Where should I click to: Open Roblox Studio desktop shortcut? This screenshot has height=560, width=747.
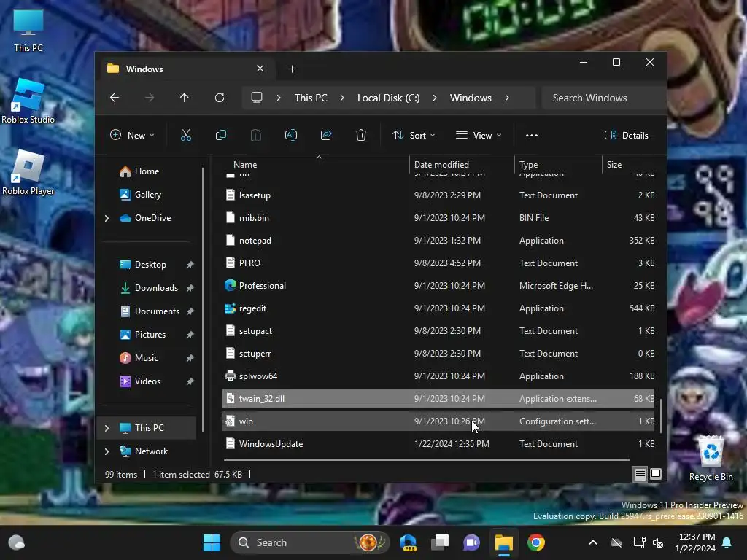click(28, 101)
